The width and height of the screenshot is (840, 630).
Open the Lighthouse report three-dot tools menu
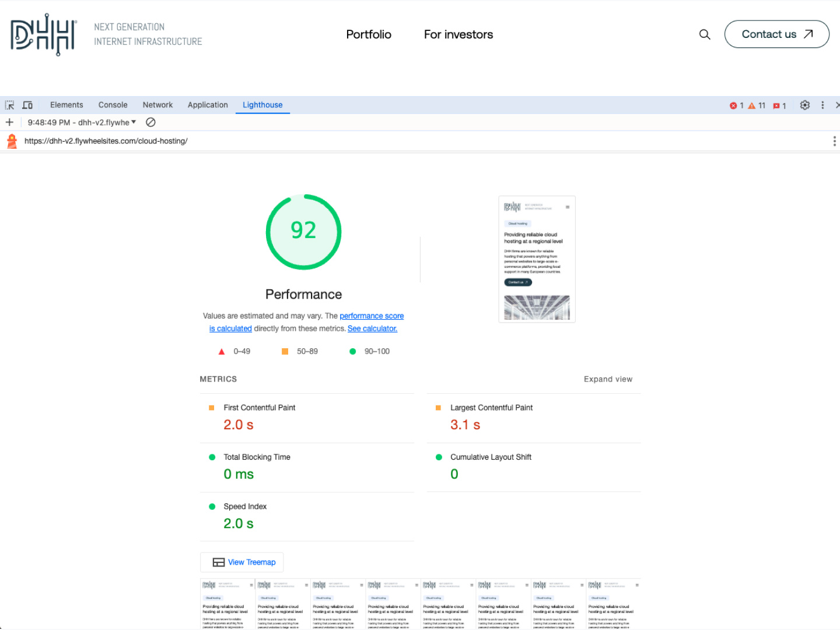(834, 141)
